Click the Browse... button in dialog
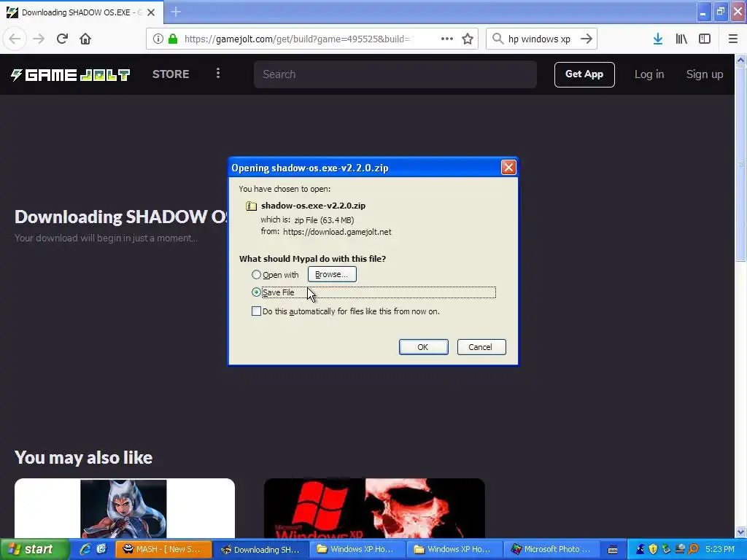The image size is (747, 560). click(x=332, y=274)
